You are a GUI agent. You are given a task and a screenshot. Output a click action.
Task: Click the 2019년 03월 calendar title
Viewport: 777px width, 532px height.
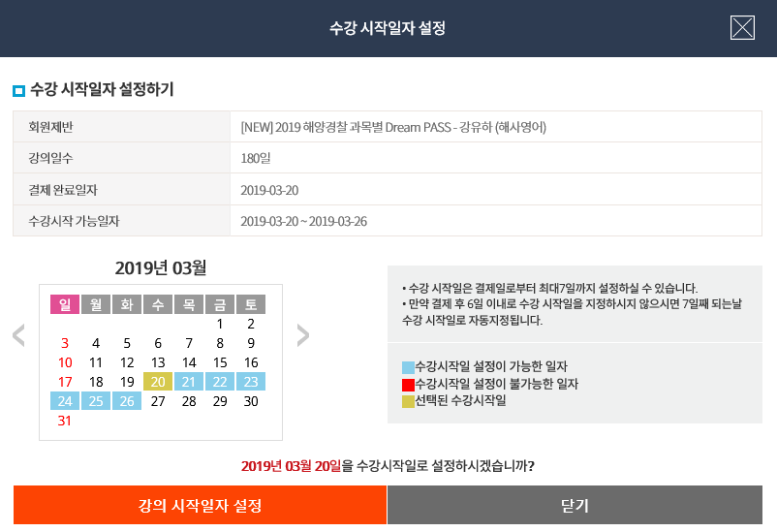click(x=161, y=267)
